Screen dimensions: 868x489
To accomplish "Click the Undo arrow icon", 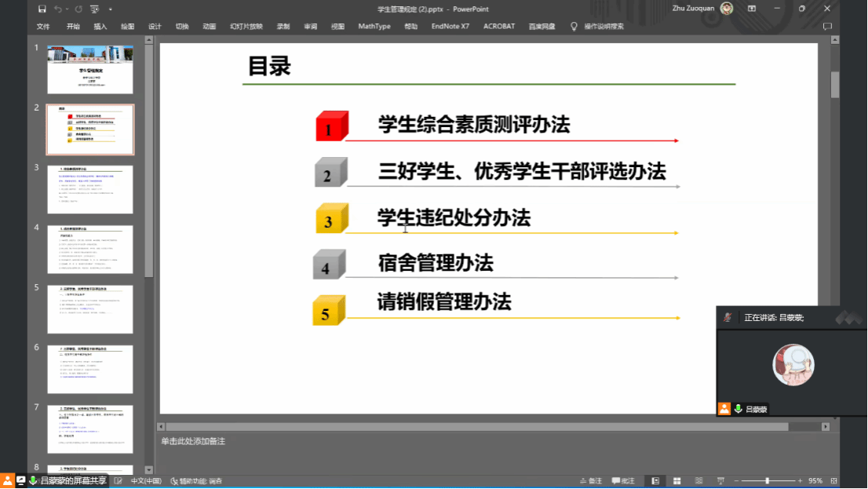I will coord(58,9).
